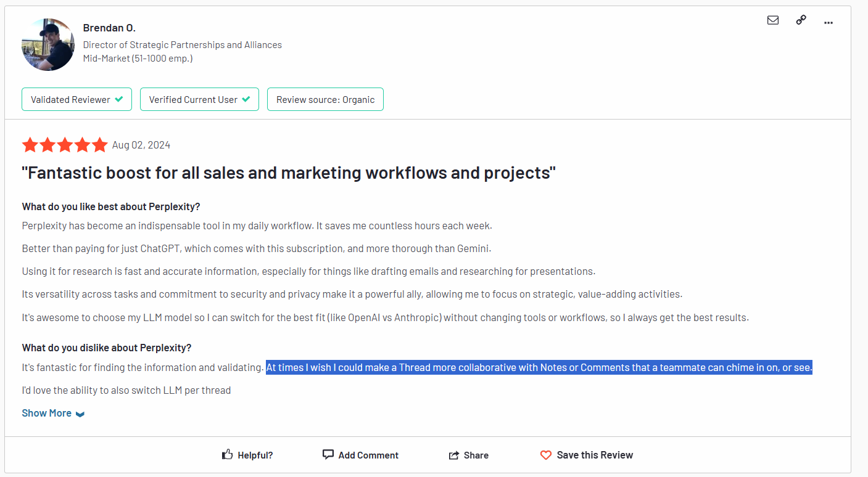Open the three-dots more options menu
868x477 pixels.
(x=829, y=22)
